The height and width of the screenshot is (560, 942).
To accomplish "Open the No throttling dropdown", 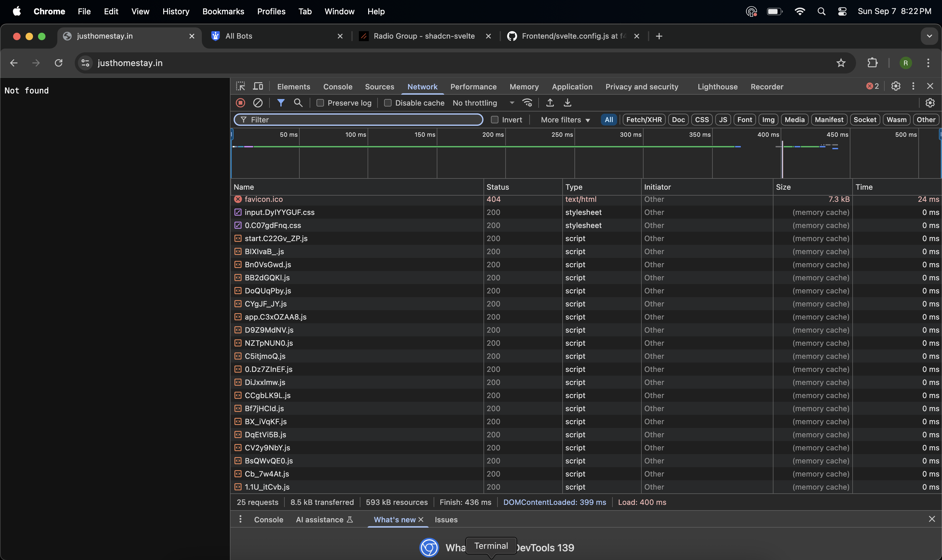I will pos(483,103).
